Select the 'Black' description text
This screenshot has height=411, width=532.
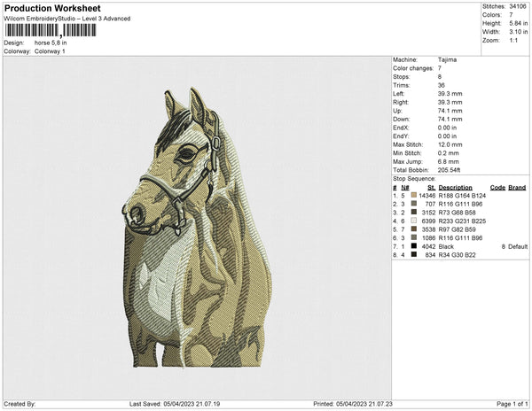(446, 246)
